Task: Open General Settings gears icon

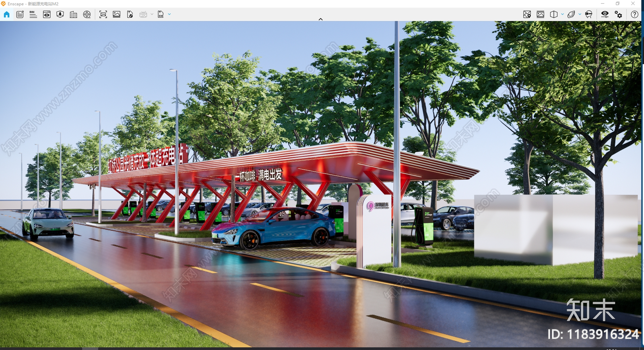Action: (618, 14)
